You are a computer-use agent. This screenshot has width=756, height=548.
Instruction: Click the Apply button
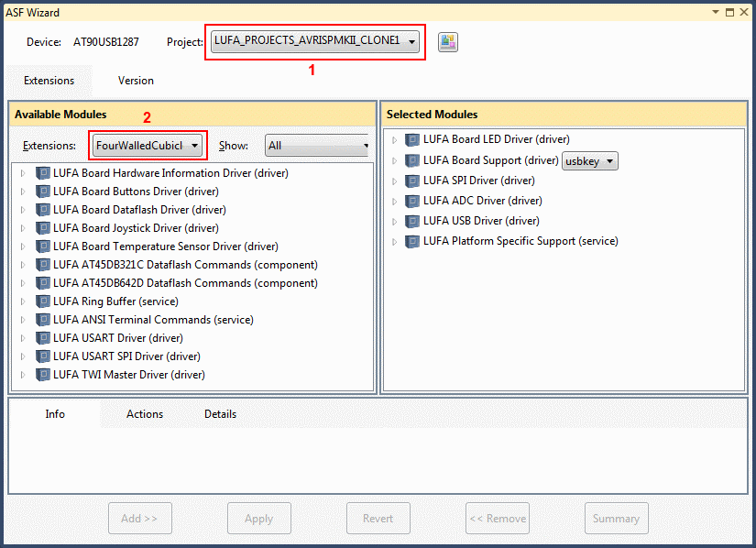258,518
